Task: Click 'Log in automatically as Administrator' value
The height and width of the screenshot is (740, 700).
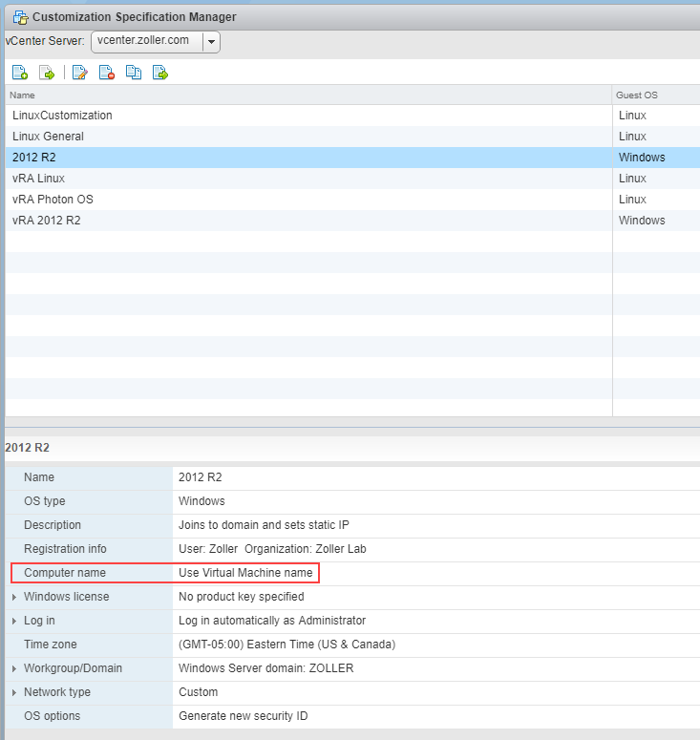Action: pos(272,620)
